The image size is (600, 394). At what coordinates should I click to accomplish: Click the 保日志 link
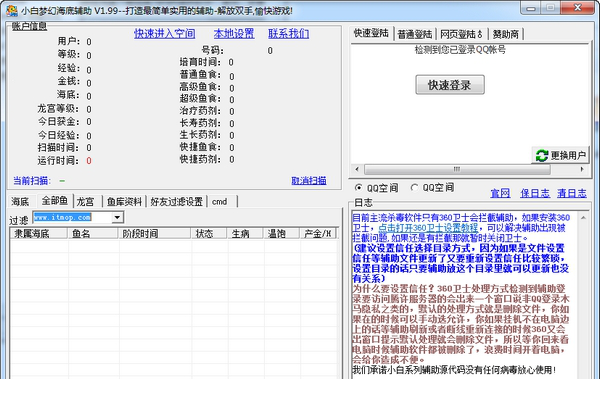(535, 193)
